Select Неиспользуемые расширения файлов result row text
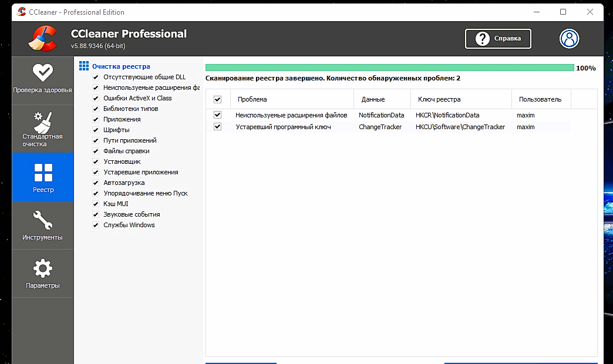The height and width of the screenshot is (364, 613). point(291,115)
